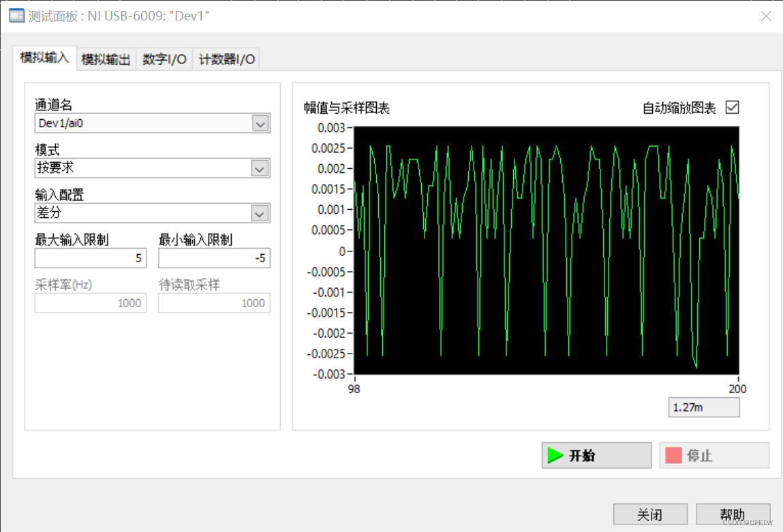The width and height of the screenshot is (783, 532).
Task: Toggle the 自动缩放图表 checkbox
Action: (x=732, y=108)
